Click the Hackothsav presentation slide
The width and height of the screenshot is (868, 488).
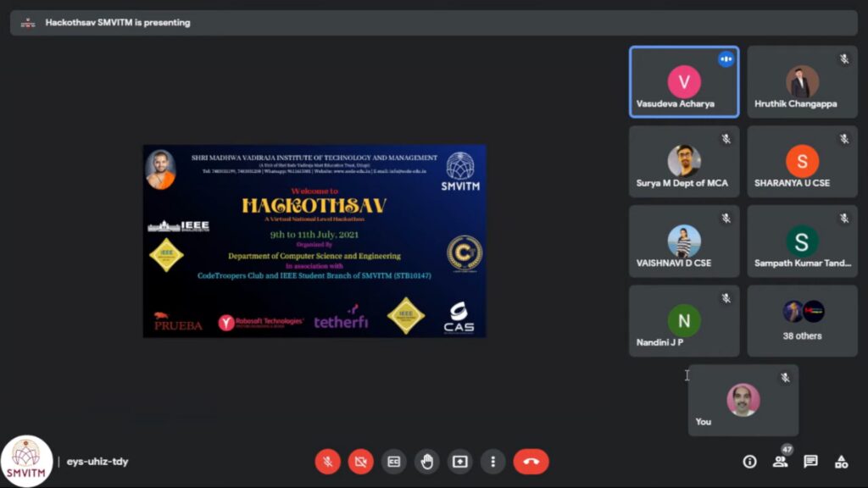[x=314, y=241]
